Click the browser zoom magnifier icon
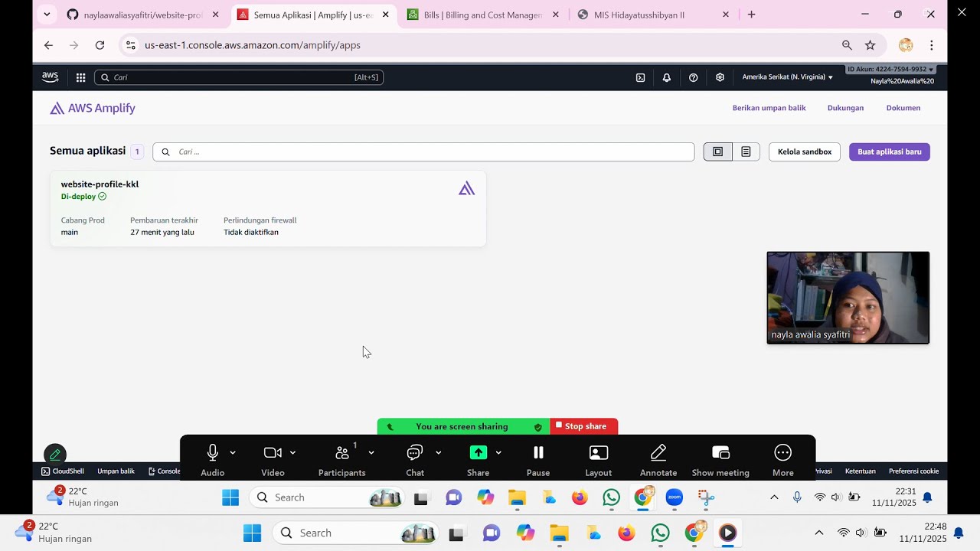This screenshot has width=980, height=551. (847, 45)
